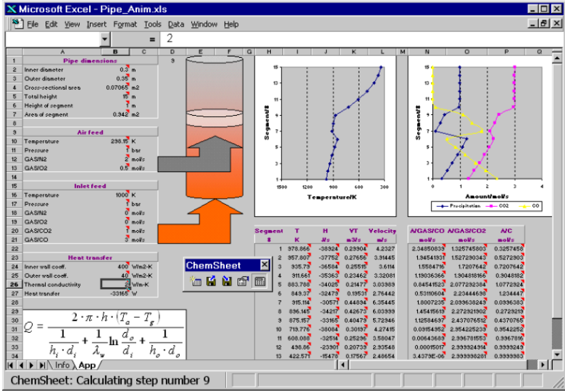Screen dimensions: 565x392
Task: Click the ChemSheet calculator icon
Action: coord(259,282)
